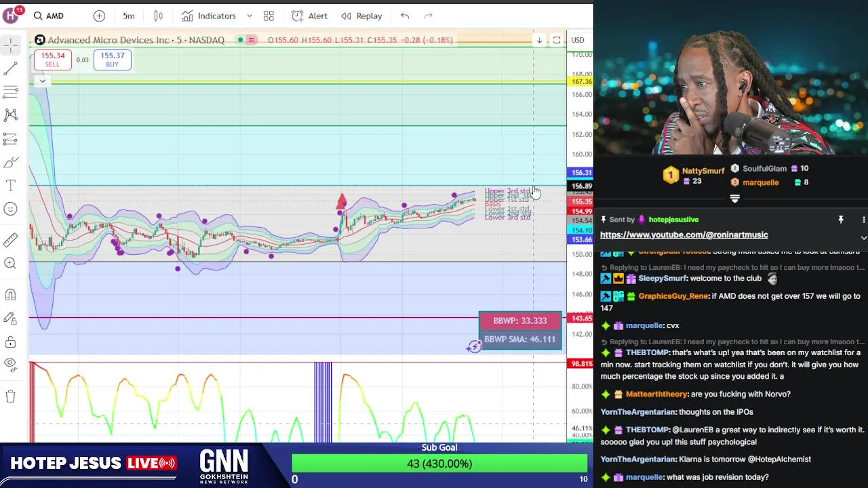Create a new Alert

(x=309, y=16)
